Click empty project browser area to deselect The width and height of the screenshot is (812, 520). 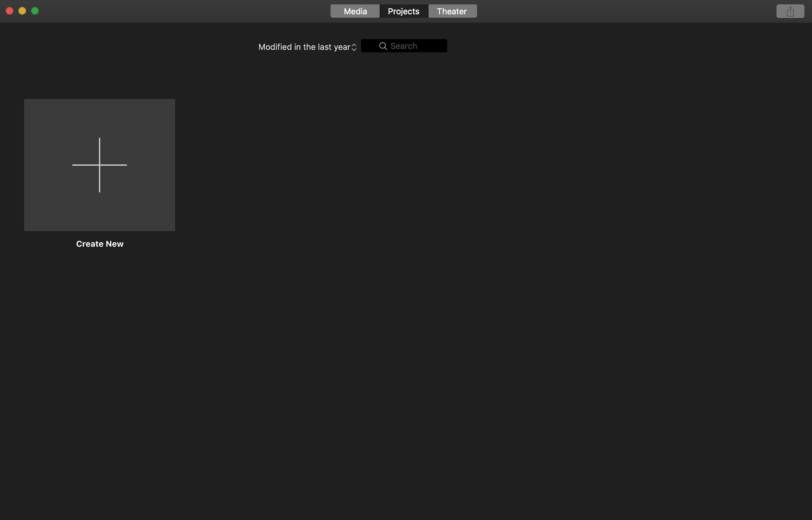point(472,304)
